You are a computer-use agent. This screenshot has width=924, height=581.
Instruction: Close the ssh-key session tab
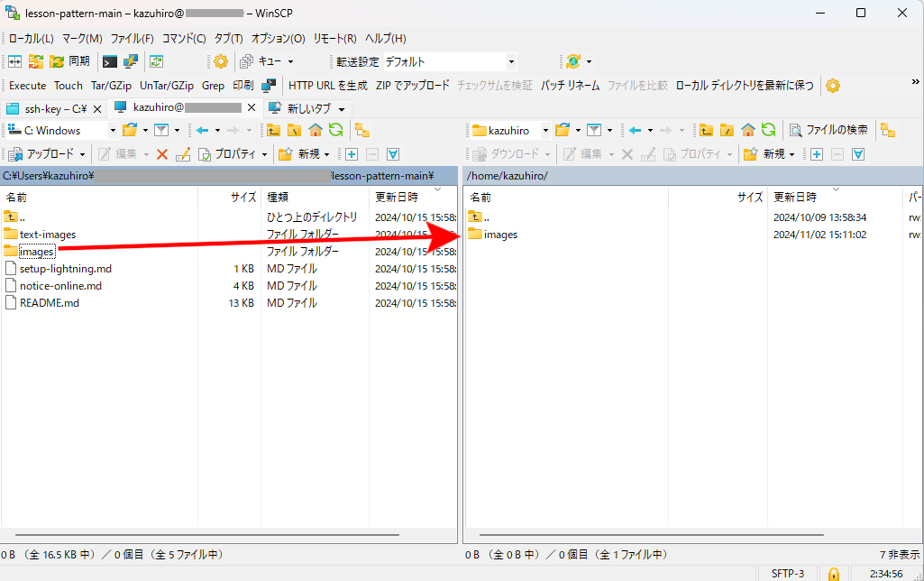(x=95, y=108)
